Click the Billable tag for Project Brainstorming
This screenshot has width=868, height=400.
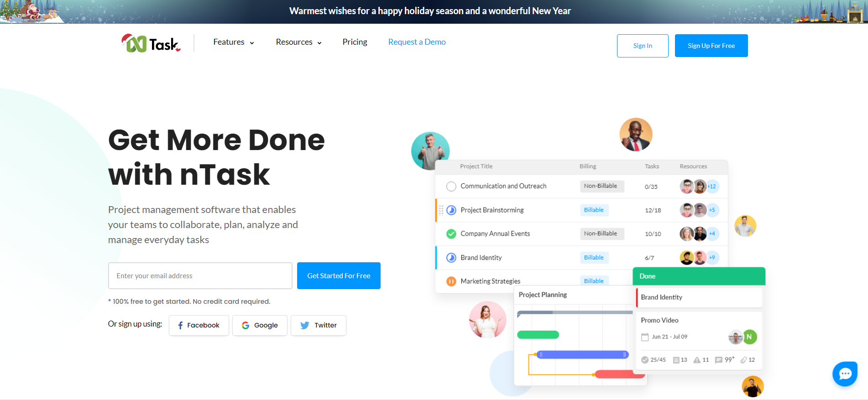pos(594,210)
